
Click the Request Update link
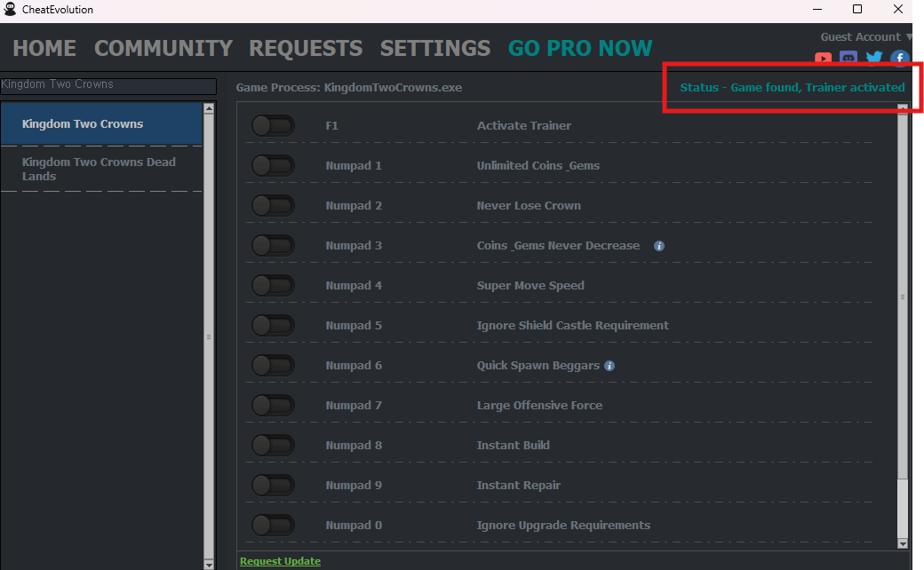tap(280, 561)
